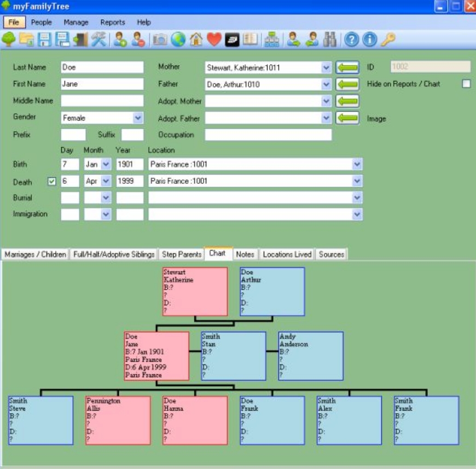Click the add person toolbar icon
The height and width of the screenshot is (469, 476).
(120, 39)
